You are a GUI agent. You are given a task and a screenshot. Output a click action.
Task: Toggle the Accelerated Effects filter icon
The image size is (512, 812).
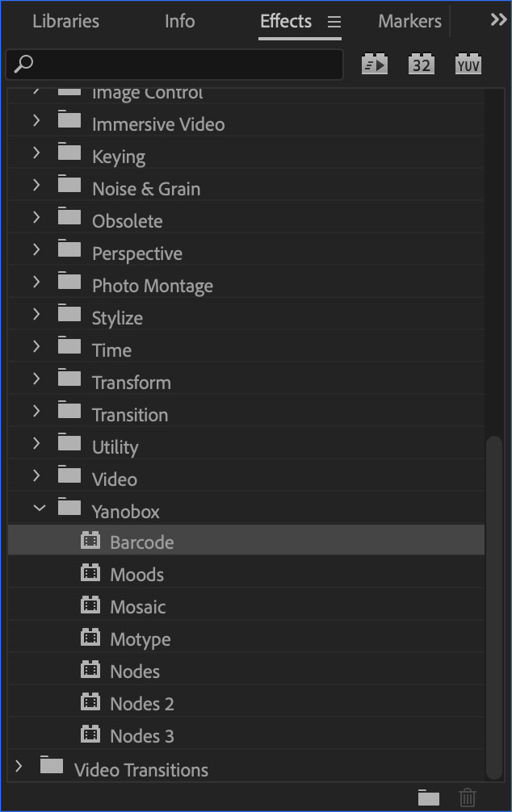375,65
